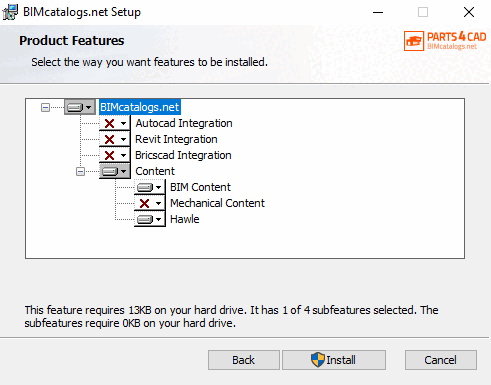Open dropdown arrow next to Hawle icon

tap(159, 219)
